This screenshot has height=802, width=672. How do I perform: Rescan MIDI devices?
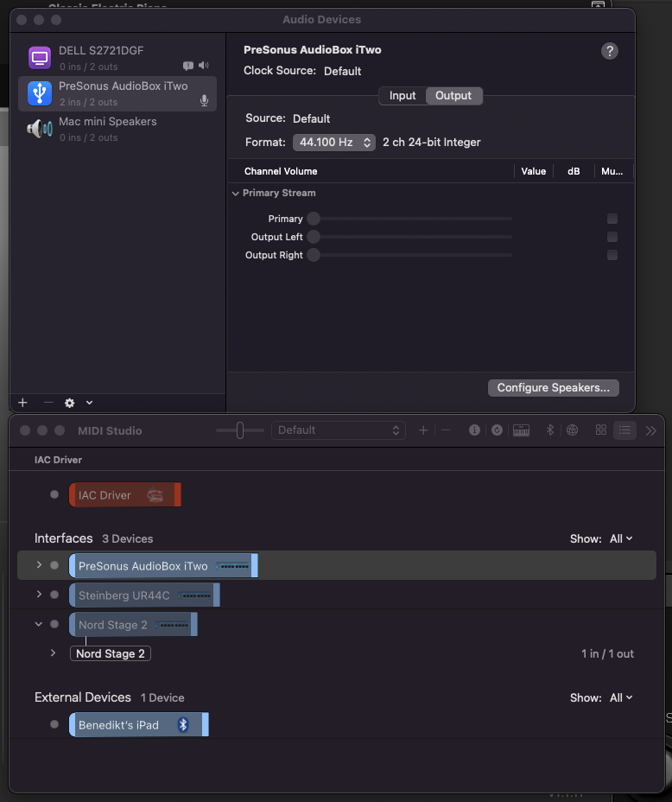pos(497,430)
